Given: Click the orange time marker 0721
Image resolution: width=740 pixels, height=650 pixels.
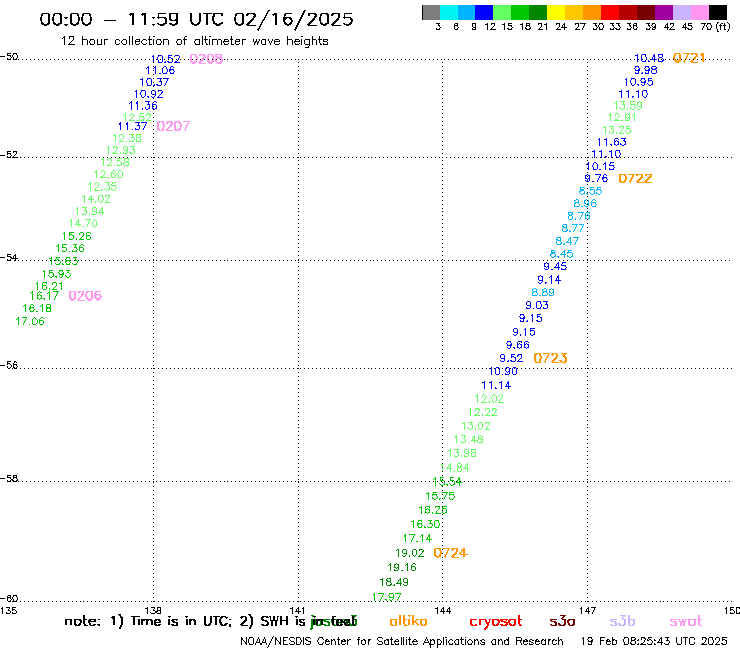Looking at the screenshot, I should pyautogui.click(x=689, y=58).
